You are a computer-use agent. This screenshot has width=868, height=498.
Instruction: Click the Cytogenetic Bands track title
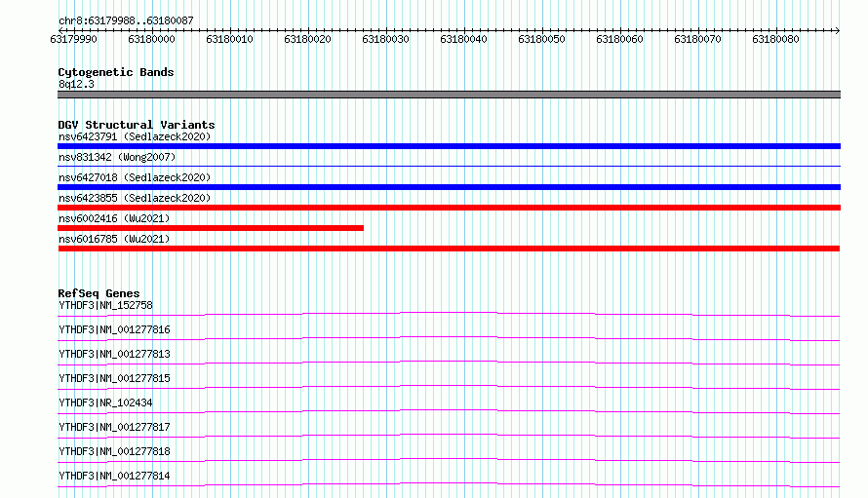tap(116, 72)
